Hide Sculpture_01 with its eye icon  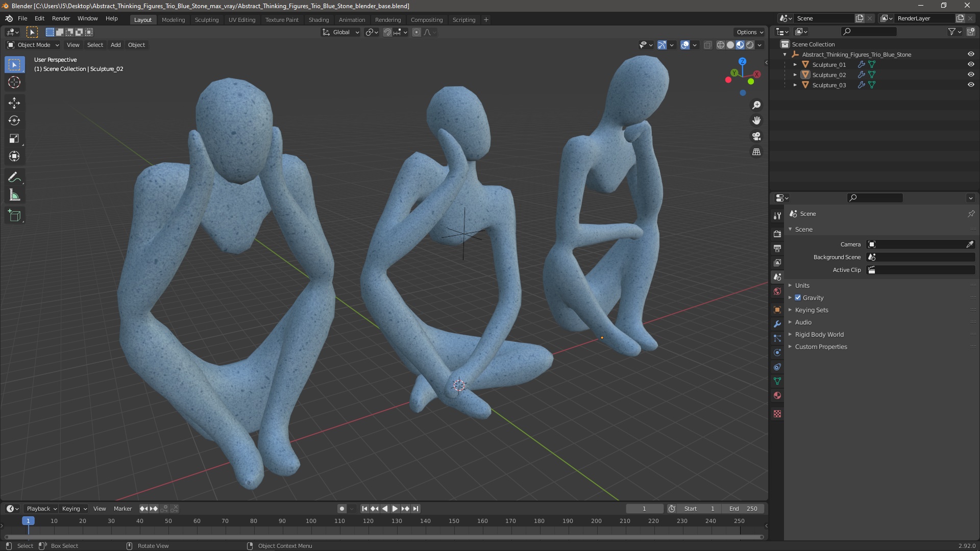(970, 64)
